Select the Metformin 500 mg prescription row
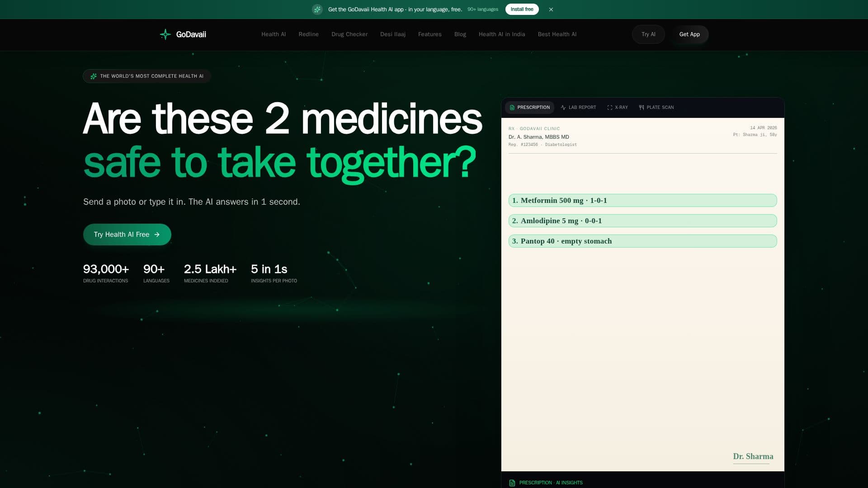Viewport: 868px width, 488px height. [643, 201]
